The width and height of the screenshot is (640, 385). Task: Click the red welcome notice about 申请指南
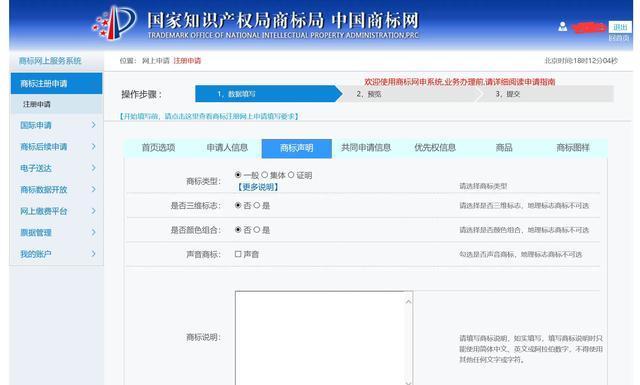click(460, 82)
